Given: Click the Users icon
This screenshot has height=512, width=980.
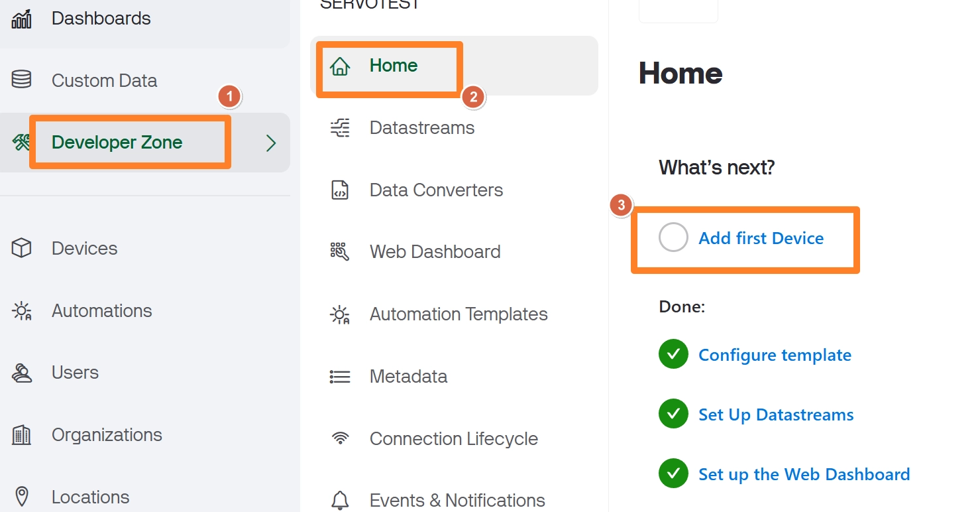Looking at the screenshot, I should 22,373.
